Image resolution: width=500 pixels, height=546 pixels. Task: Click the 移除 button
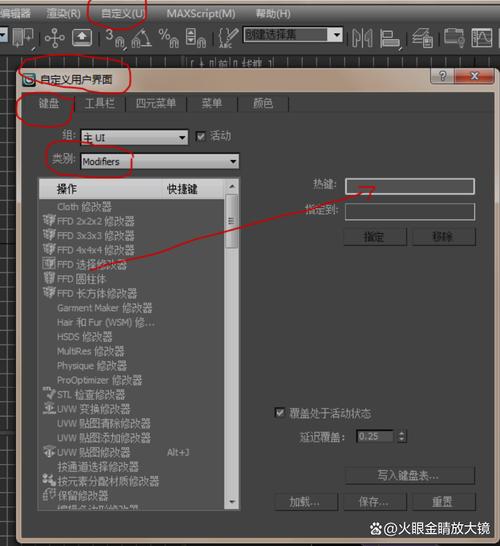click(x=443, y=237)
